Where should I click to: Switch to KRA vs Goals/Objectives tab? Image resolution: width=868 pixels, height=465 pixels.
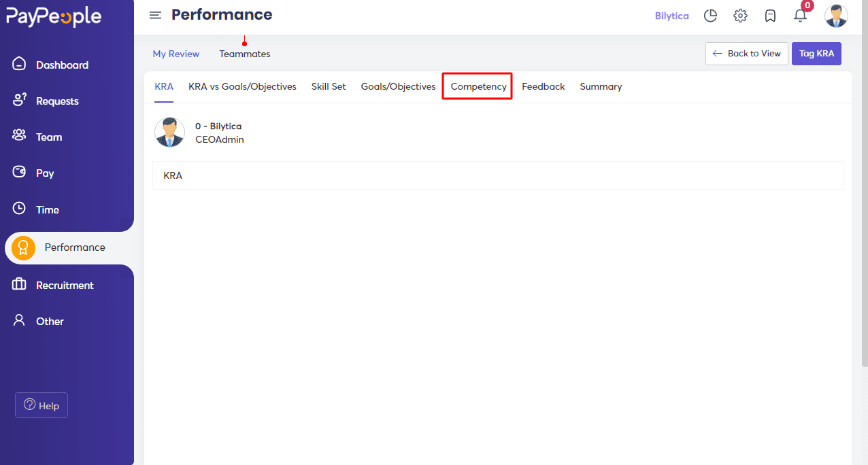coord(242,87)
